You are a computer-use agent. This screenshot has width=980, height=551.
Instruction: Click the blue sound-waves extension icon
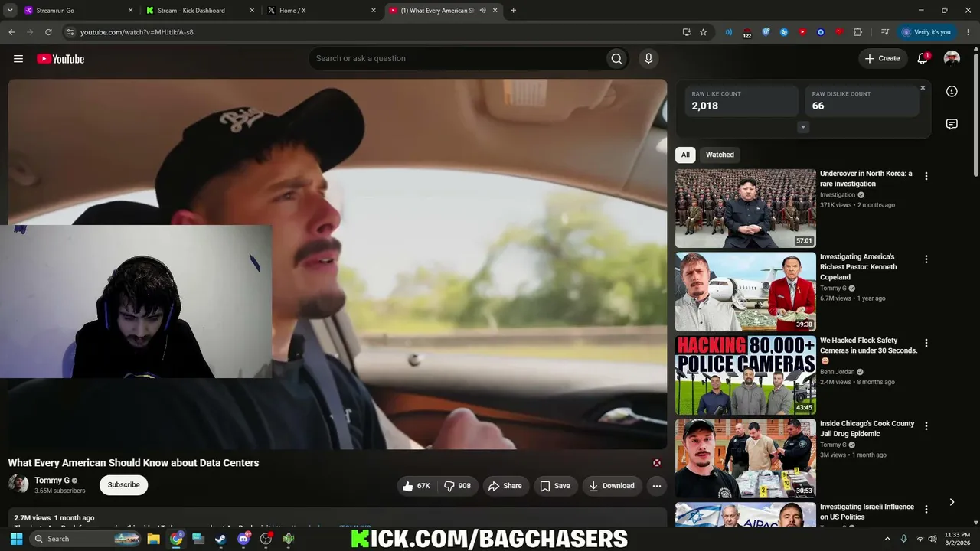(729, 32)
